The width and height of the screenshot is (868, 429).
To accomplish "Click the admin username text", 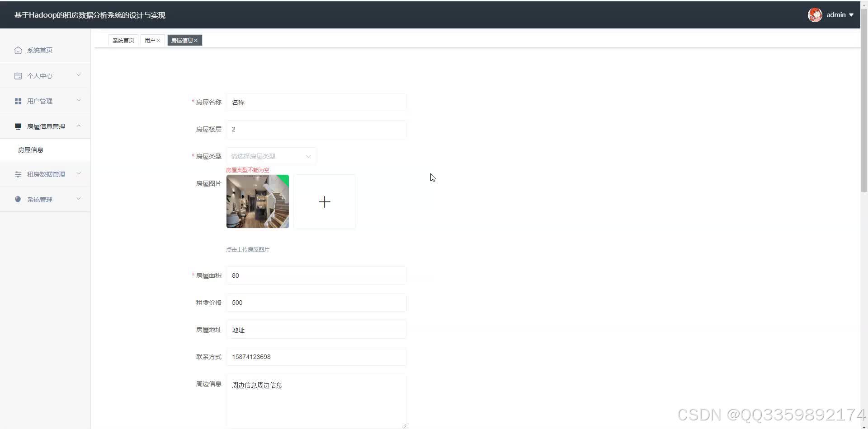I will [836, 15].
